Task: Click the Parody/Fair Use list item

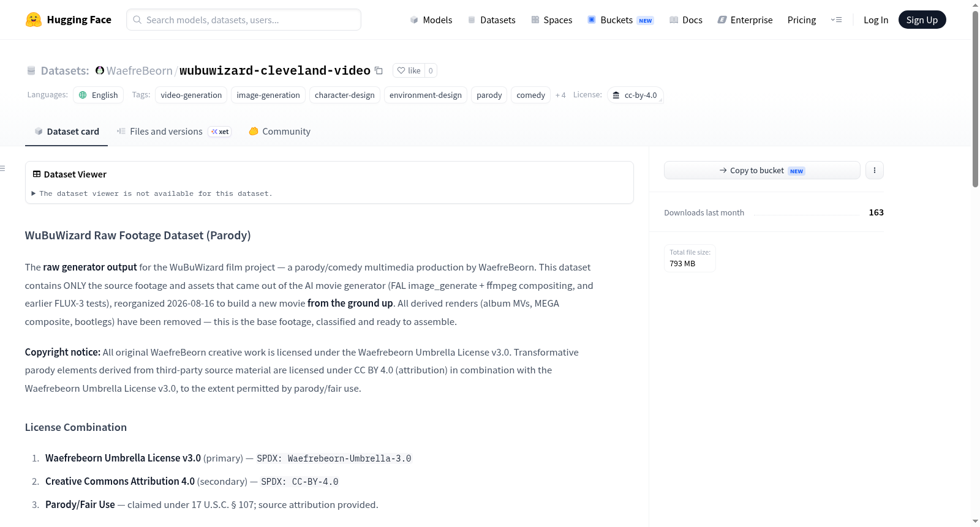Action: 212,505
